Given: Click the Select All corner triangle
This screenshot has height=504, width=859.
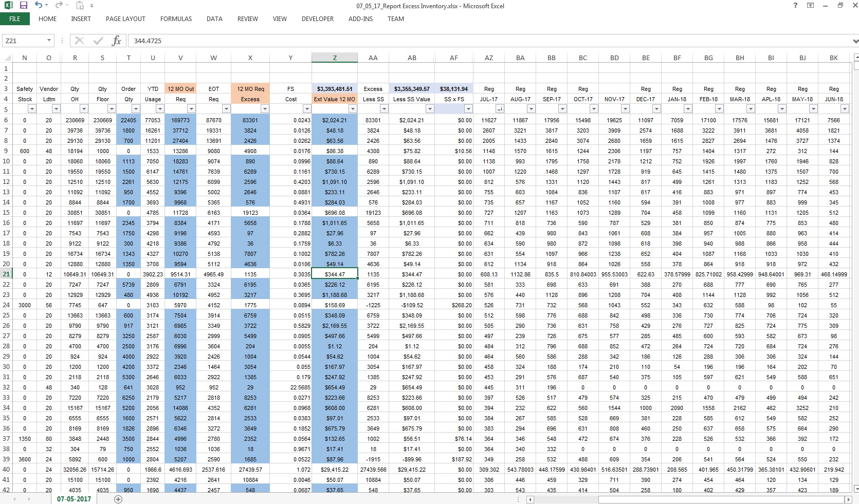Looking at the screenshot, I should (x=6, y=58).
